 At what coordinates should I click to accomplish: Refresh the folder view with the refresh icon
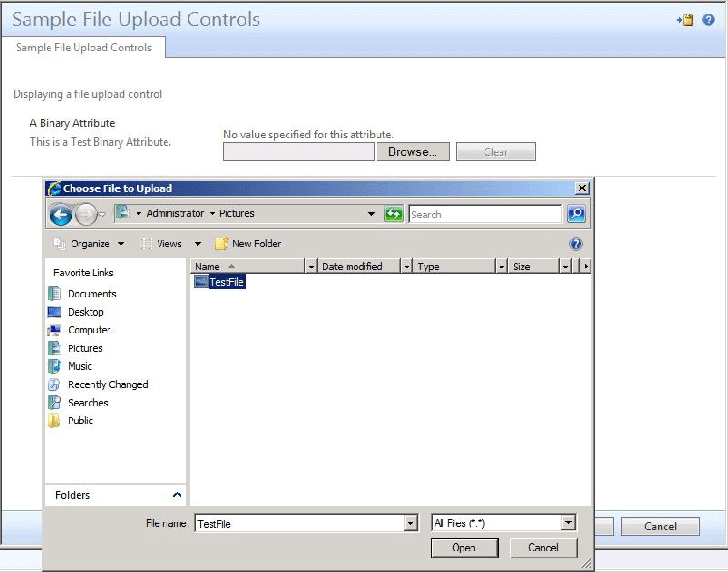(394, 213)
